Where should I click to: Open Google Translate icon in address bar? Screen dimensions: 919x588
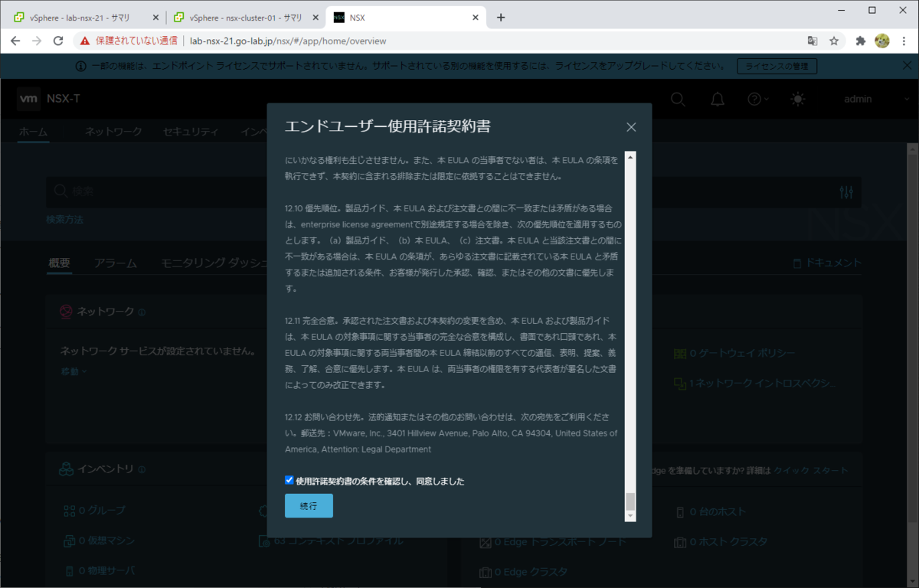(x=812, y=41)
